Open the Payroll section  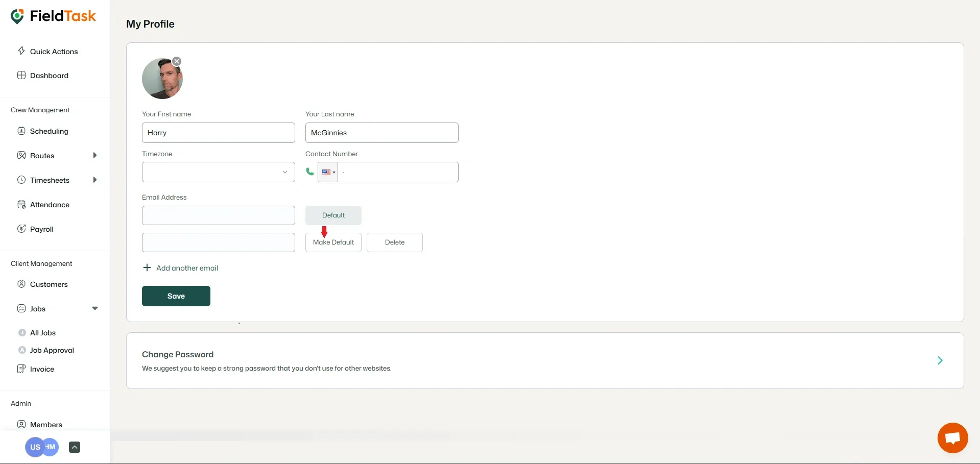pos(41,229)
